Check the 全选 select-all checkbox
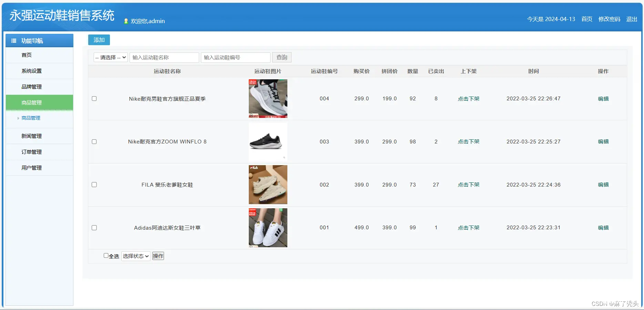This screenshot has height=310, width=644. 106,256
